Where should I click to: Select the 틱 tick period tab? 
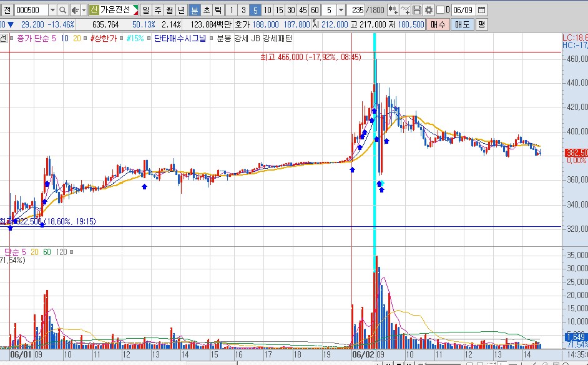pyautogui.click(x=218, y=10)
